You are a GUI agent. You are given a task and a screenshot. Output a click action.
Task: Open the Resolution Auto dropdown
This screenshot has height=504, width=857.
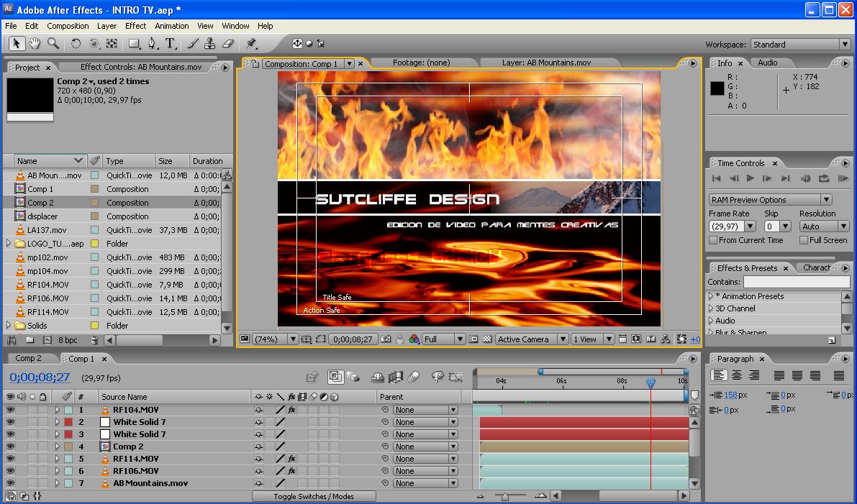point(824,226)
